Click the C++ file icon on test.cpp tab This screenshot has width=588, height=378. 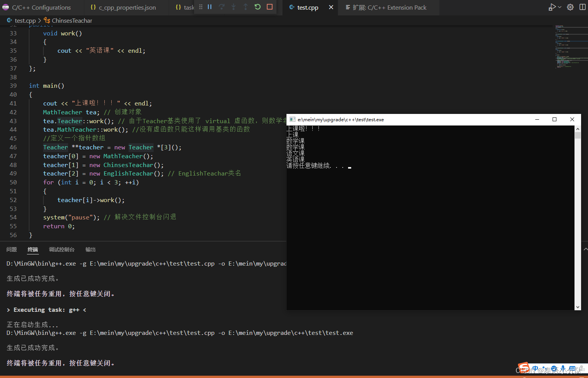(292, 7)
